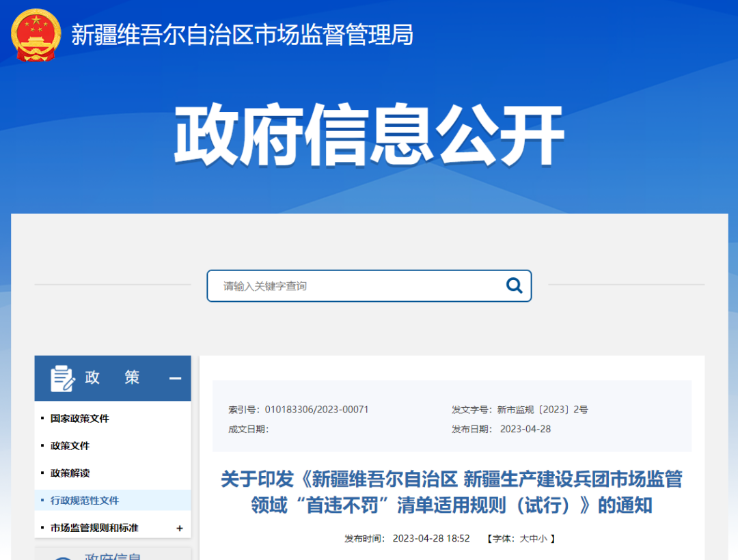738x560 pixels.
Task: Open 市场监管规则和标准 category
Action: click(x=94, y=528)
